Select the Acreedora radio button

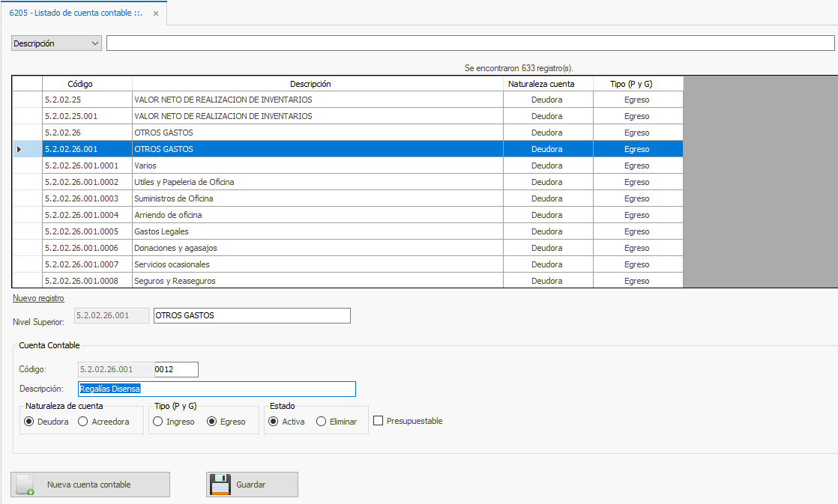pos(83,422)
